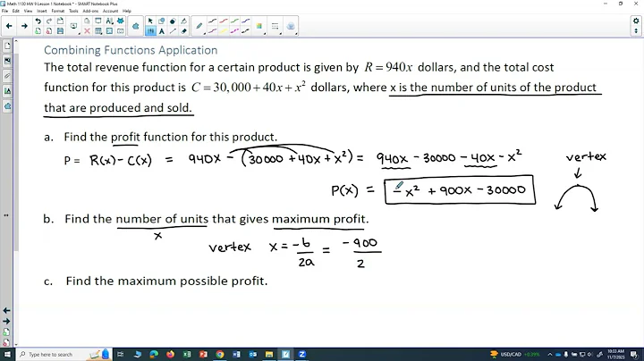Choose the magenta pen style

[234, 31]
